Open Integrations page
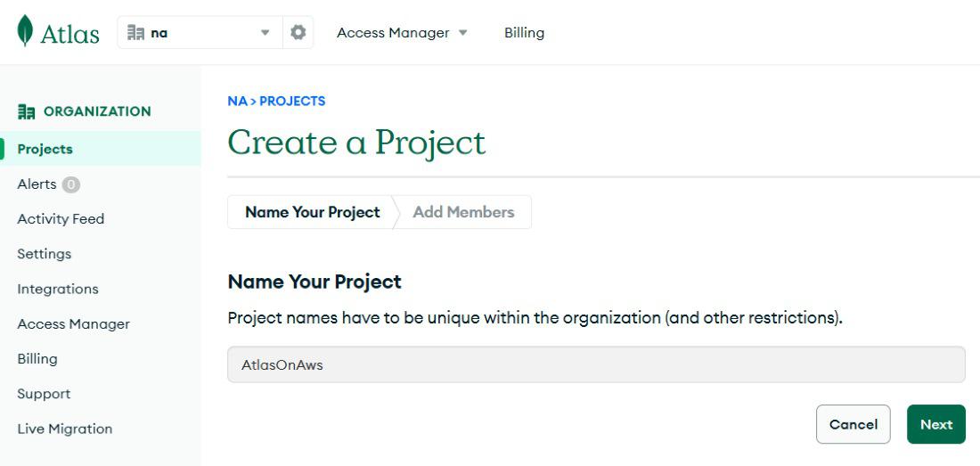Screen dimensions: 980x466 point(58,289)
